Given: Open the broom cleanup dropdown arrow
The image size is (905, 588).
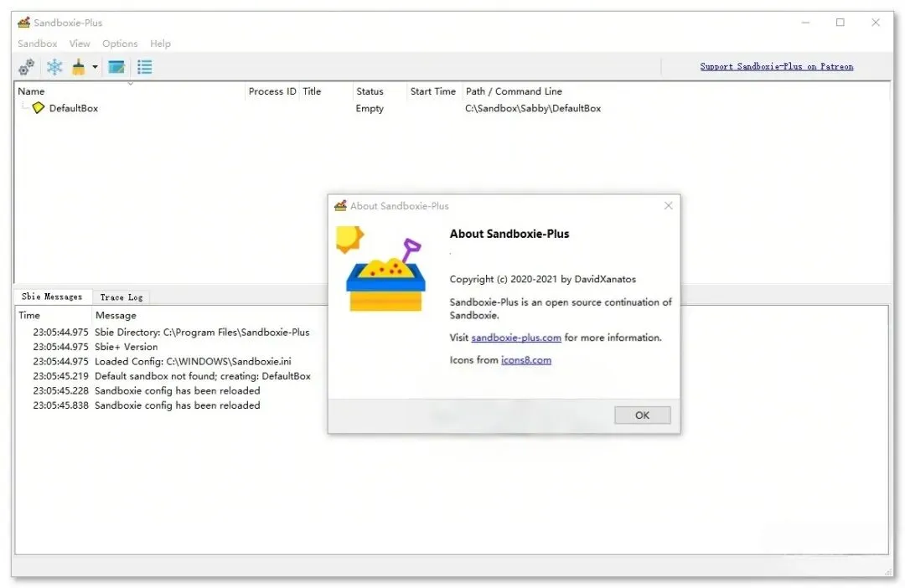Looking at the screenshot, I should (96, 67).
